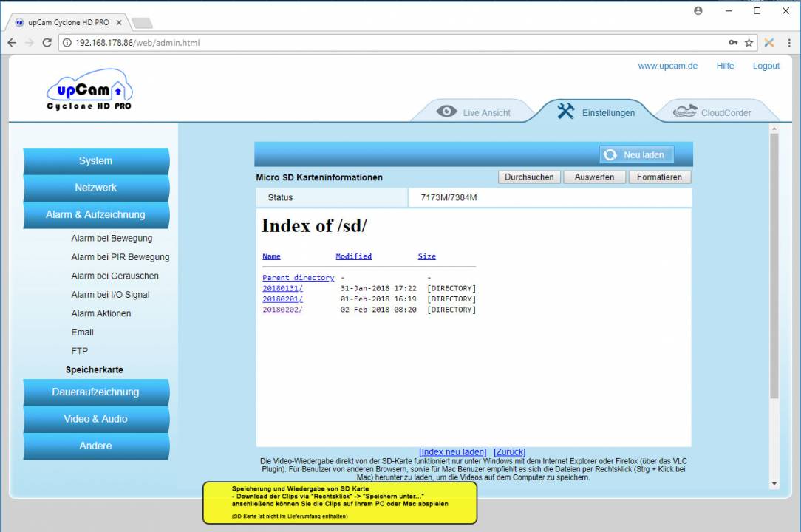801x532 pixels.
Task: Open the Netzwerk menu section
Action: [96, 188]
